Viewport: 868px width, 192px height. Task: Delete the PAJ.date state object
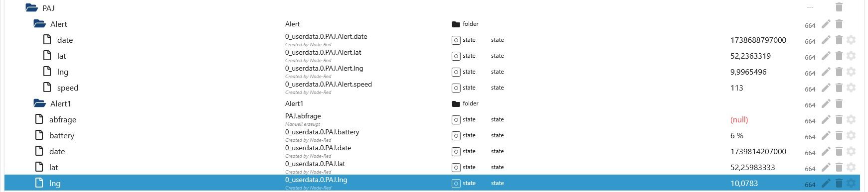click(x=839, y=151)
